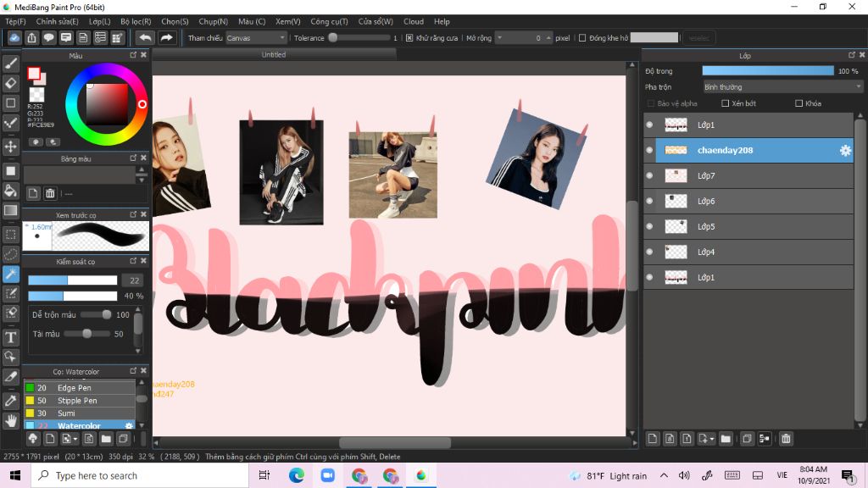Screen dimensions: 868x488
Task: Open the Bộ lọc(R) menu
Action: (136, 21)
